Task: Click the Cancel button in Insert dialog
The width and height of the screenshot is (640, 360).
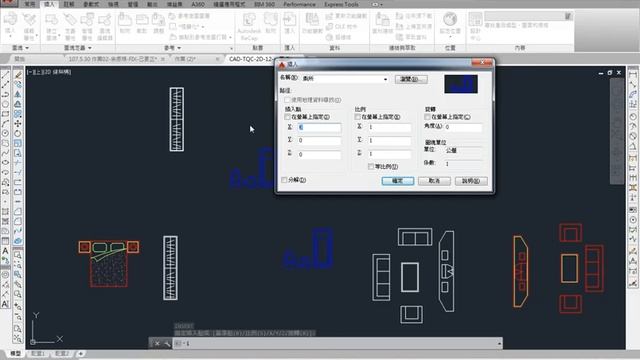Action: 434,181
